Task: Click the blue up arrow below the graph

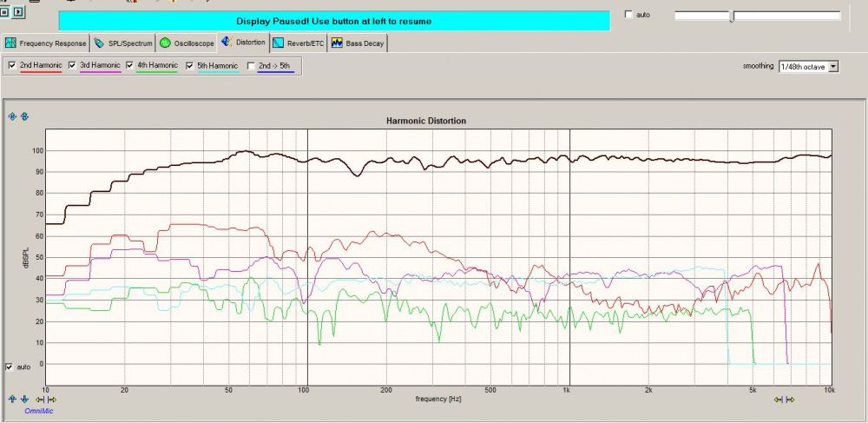Action: pos(13,399)
